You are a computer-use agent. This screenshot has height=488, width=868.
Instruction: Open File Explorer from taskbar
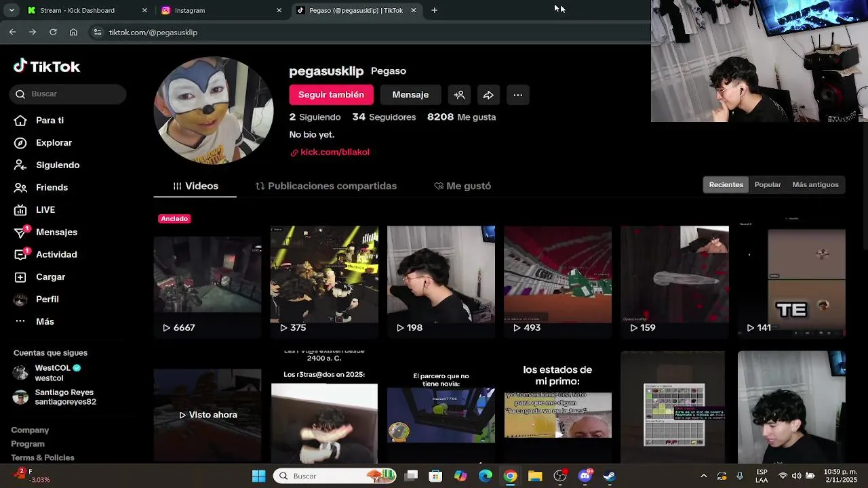click(x=535, y=476)
